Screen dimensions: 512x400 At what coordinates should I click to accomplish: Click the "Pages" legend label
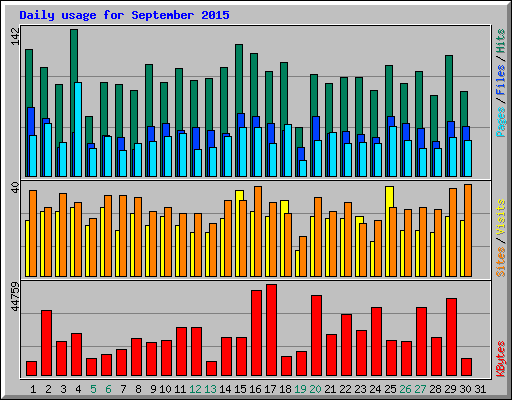(x=501, y=122)
